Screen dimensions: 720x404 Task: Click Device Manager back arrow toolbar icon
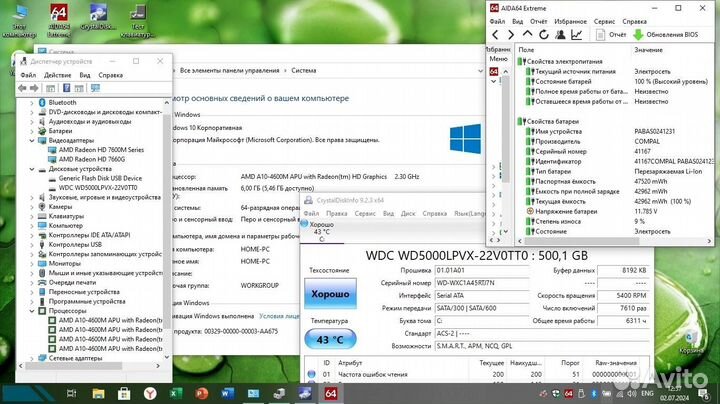[22, 88]
